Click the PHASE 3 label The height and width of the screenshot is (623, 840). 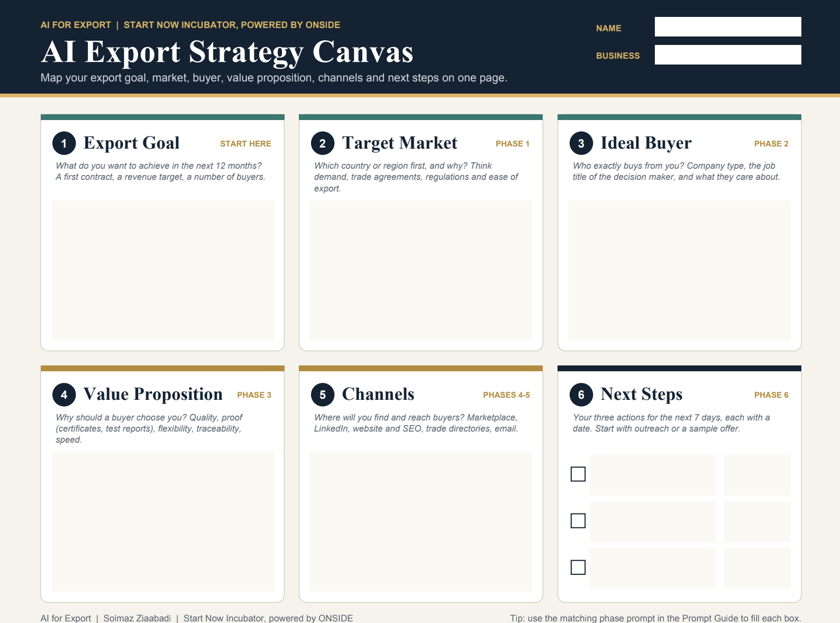254,395
